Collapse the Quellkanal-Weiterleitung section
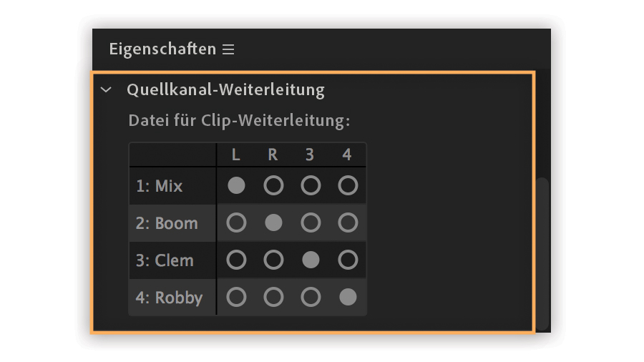644x362 pixels. pyautogui.click(x=107, y=90)
